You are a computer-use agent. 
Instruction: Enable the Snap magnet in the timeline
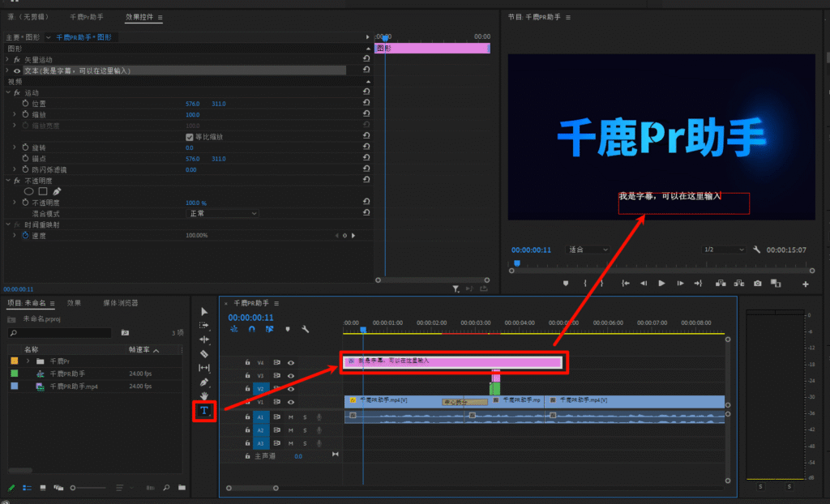pos(252,329)
